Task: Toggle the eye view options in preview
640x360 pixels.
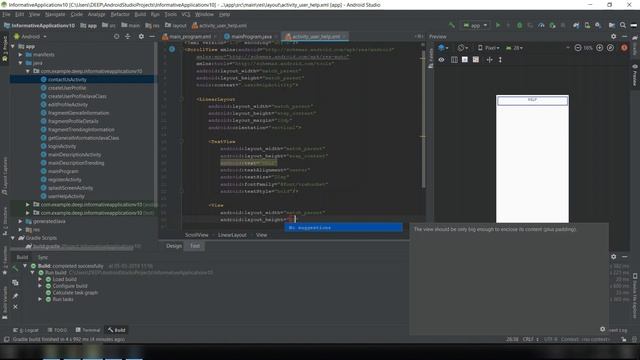Action: 441,60
